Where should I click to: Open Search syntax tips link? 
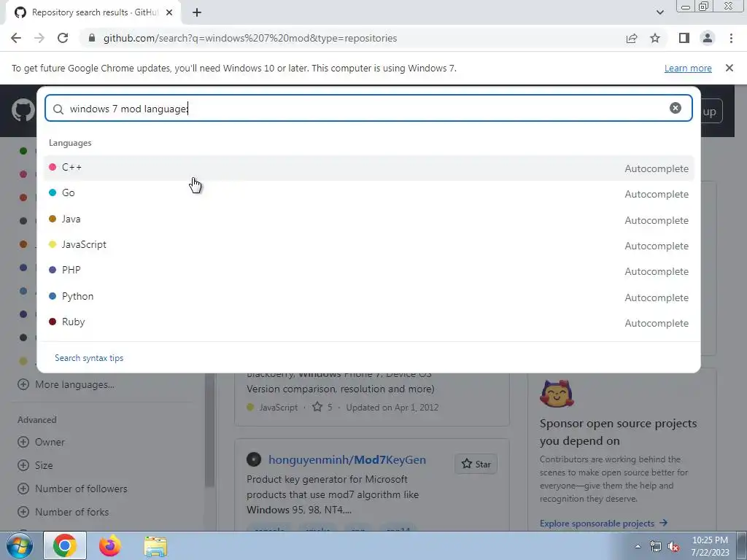(x=89, y=357)
